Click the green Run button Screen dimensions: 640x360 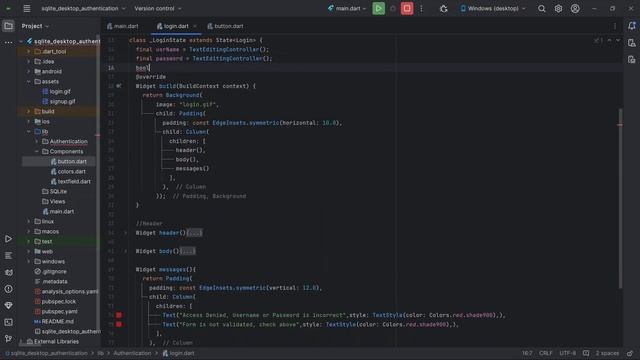[378, 8]
